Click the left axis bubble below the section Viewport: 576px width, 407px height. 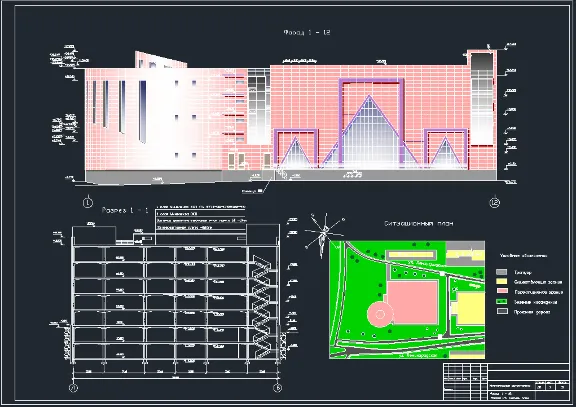click(73, 388)
